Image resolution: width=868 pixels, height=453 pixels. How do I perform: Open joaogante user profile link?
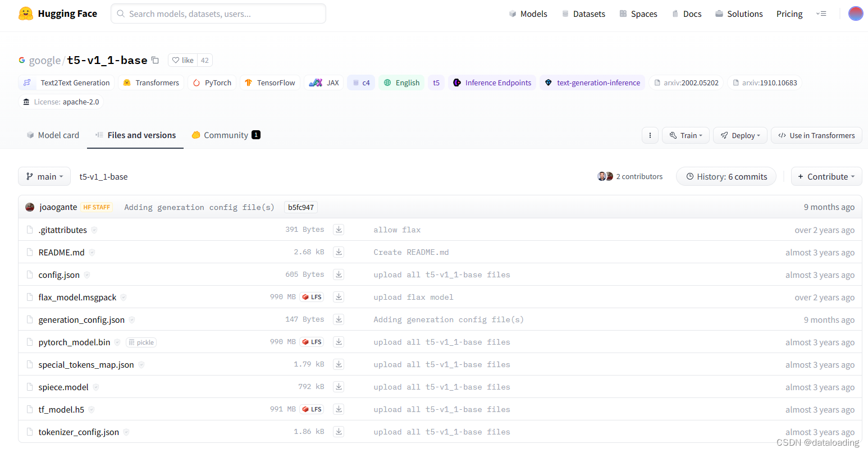pyautogui.click(x=58, y=207)
